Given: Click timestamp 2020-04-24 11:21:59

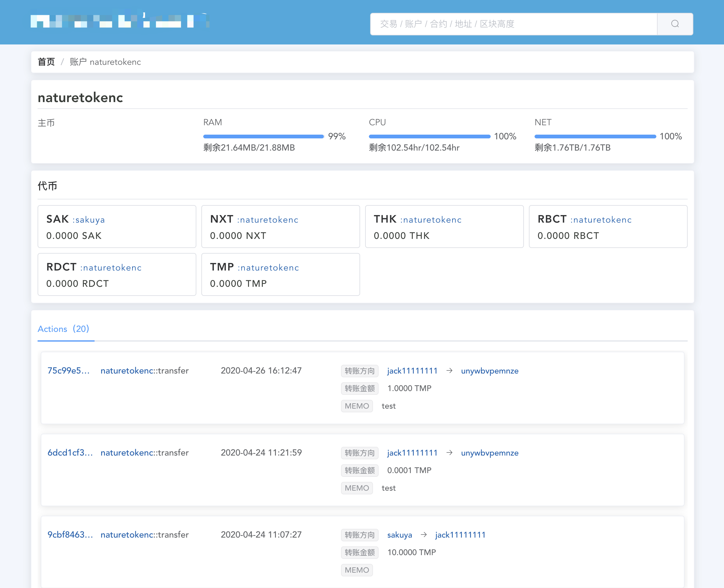Looking at the screenshot, I should [x=261, y=452].
